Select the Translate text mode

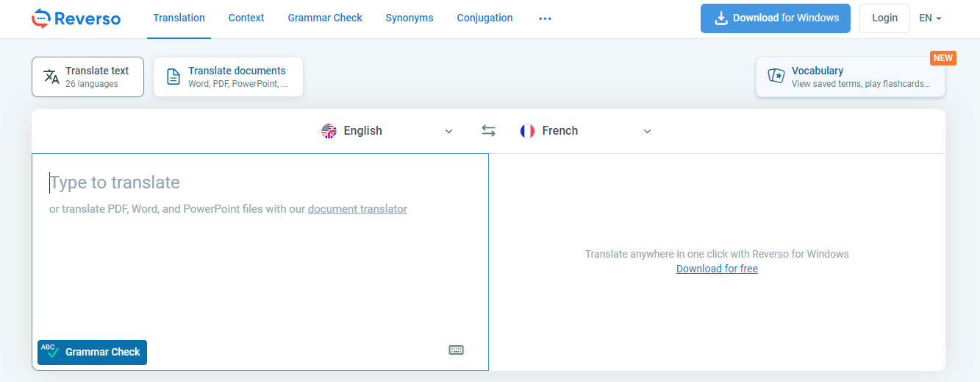point(87,77)
